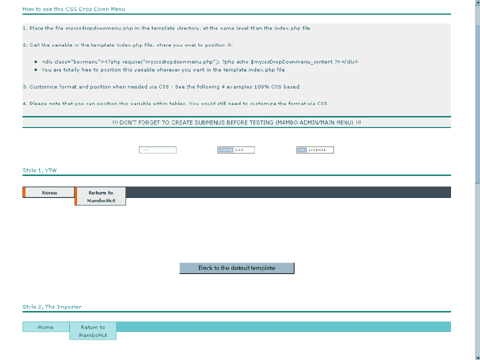This screenshot has width=480, height=360.
Task: Click Back to the default template button
Action: click(237, 268)
